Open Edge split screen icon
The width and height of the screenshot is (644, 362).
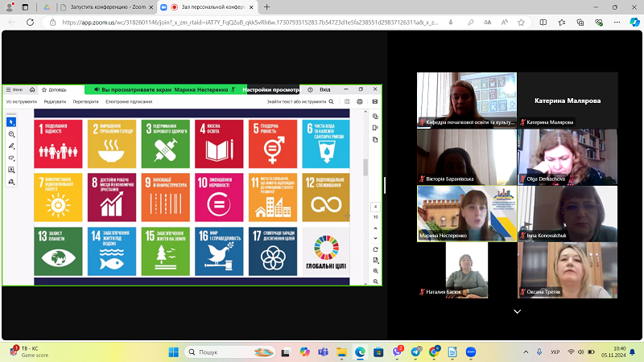pyautogui.click(x=543, y=23)
